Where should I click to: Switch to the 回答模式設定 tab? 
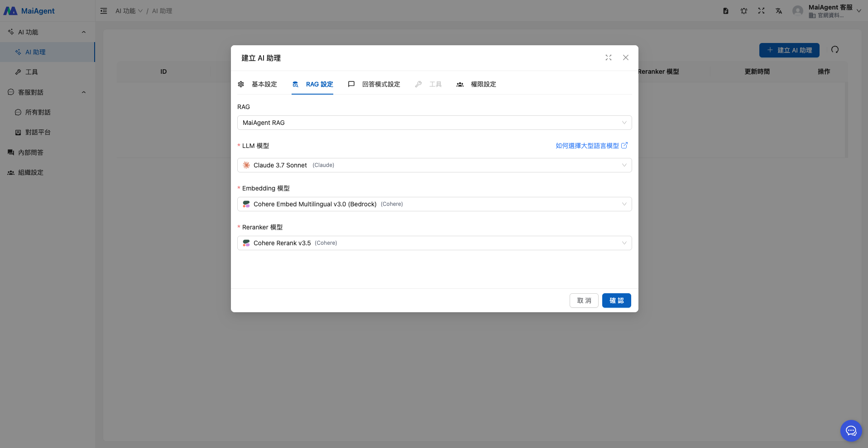point(374,84)
